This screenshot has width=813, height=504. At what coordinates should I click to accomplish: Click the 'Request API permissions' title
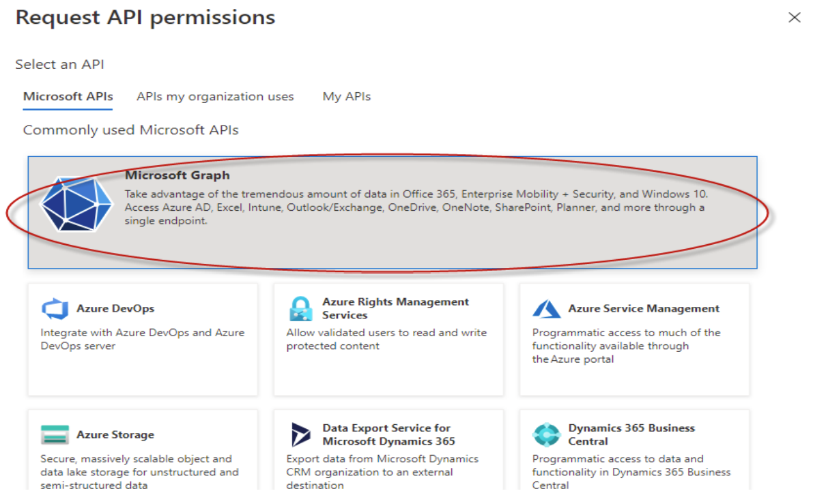pyautogui.click(x=145, y=18)
